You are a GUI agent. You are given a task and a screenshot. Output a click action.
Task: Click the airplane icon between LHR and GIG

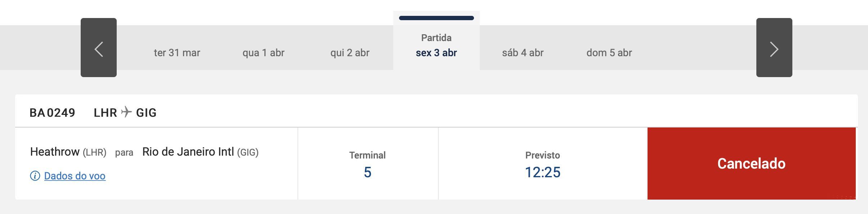(x=126, y=112)
